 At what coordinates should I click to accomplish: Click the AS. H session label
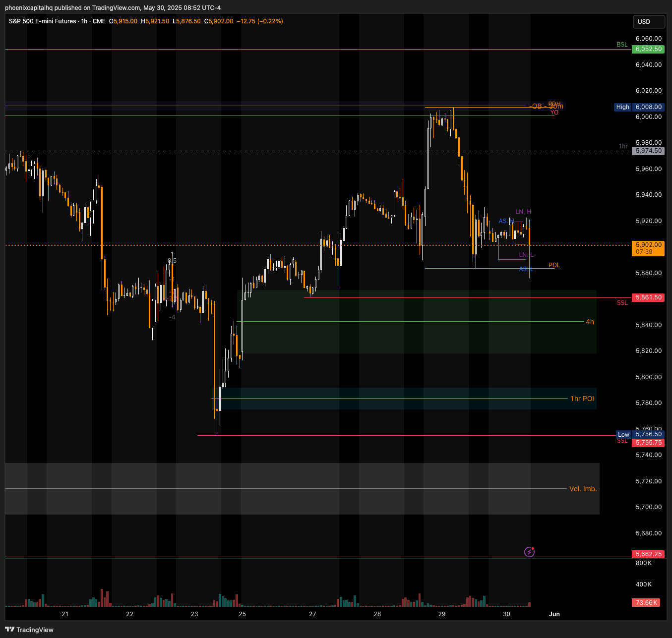(x=506, y=221)
